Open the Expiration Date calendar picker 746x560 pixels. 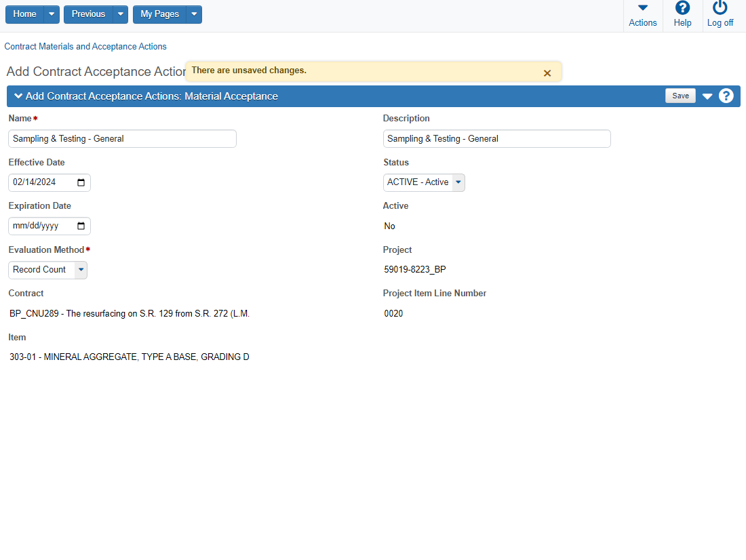tap(81, 226)
